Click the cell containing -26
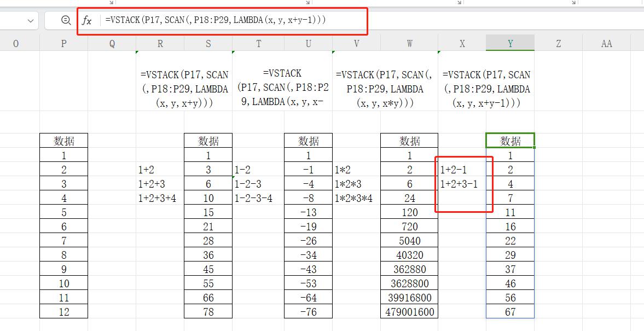 (x=309, y=241)
